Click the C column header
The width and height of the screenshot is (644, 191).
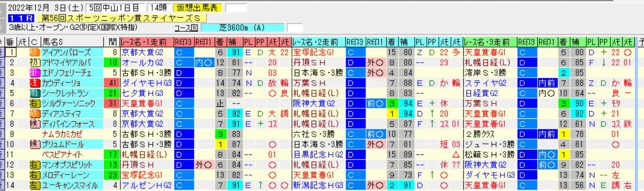35,42
